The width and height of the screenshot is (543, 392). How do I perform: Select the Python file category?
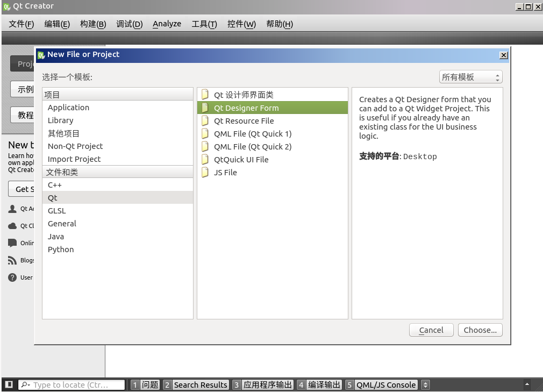coord(118,250)
